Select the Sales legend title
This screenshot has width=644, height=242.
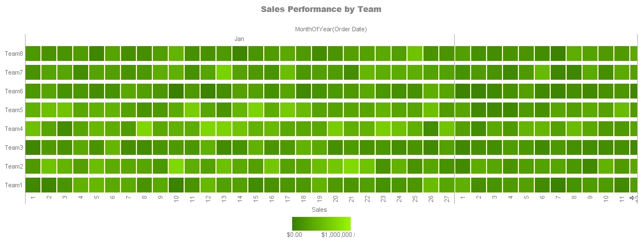click(319, 210)
